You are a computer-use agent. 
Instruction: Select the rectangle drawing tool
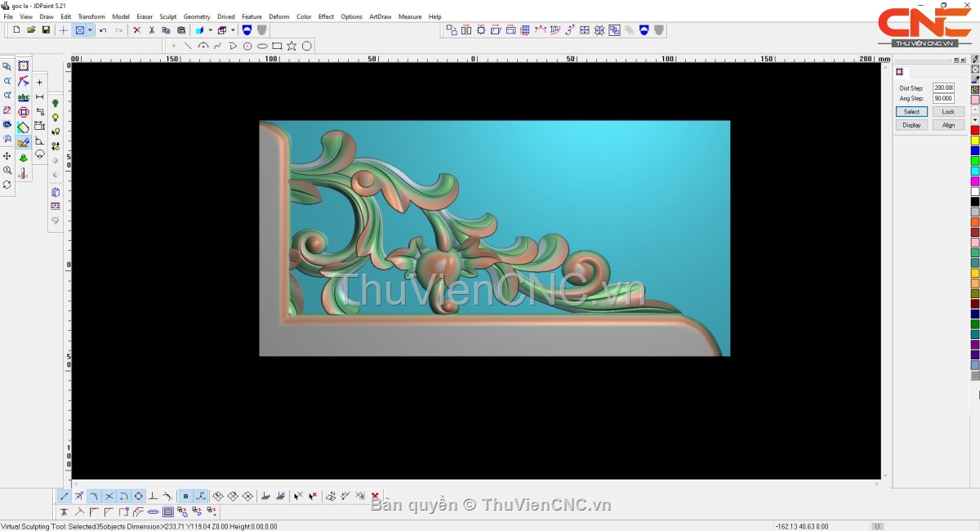click(x=277, y=46)
